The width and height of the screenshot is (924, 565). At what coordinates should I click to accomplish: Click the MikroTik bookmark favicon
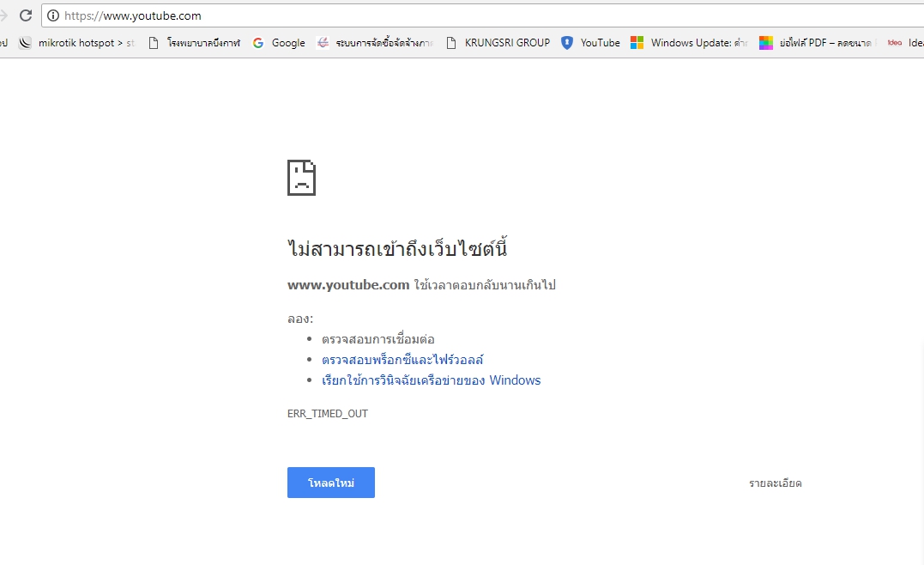click(x=25, y=42)
